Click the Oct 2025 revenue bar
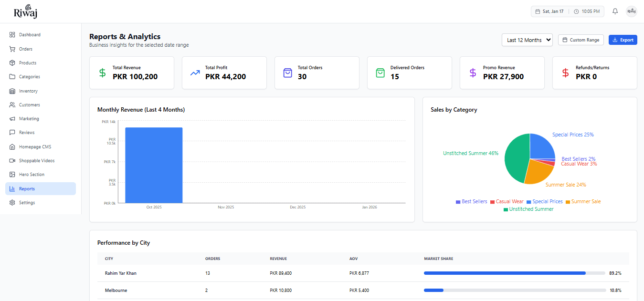The image size is (644, 301). [154, 165]
